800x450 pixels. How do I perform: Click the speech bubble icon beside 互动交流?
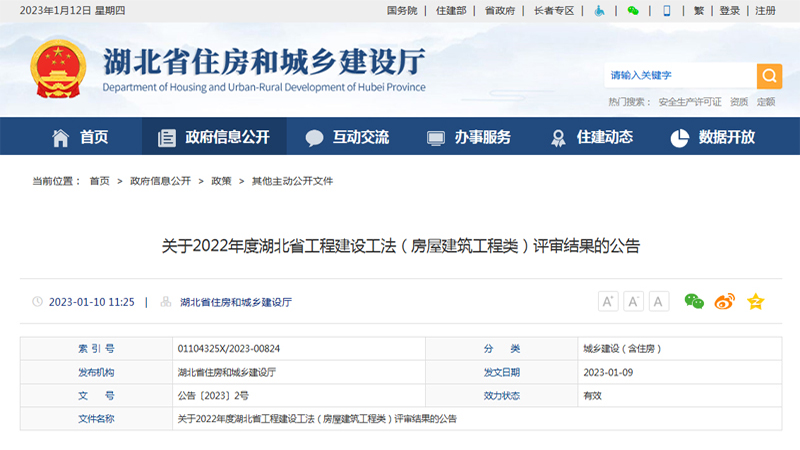314,138
